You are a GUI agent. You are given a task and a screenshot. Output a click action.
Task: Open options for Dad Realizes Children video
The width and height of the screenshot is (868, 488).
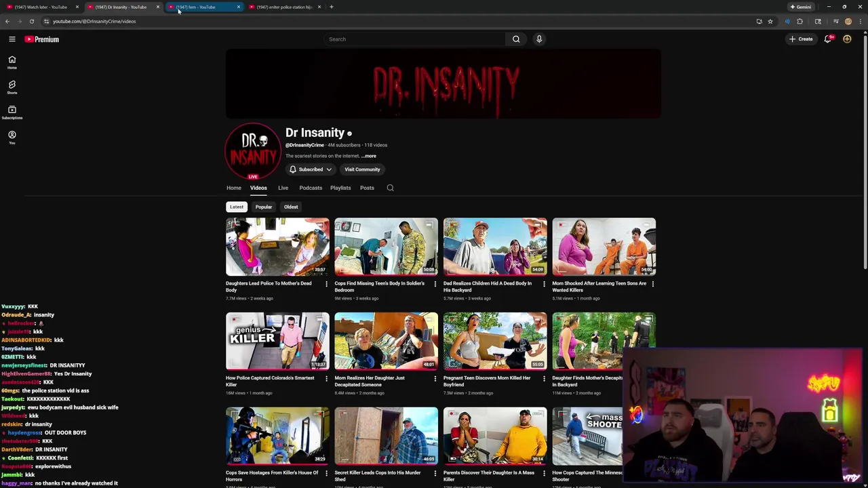coord(544,284)
